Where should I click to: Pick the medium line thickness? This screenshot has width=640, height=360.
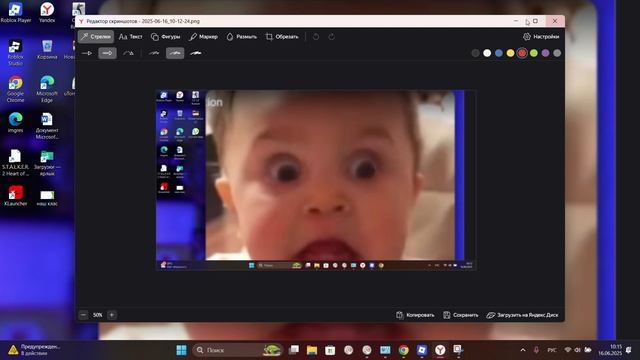point(175,53)
